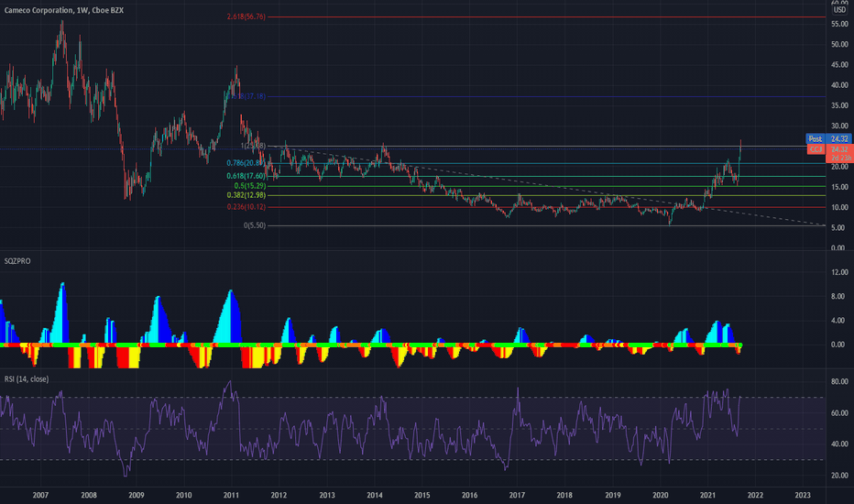
Task: Click 55.00 on the price axis
Action: point(839,24)
